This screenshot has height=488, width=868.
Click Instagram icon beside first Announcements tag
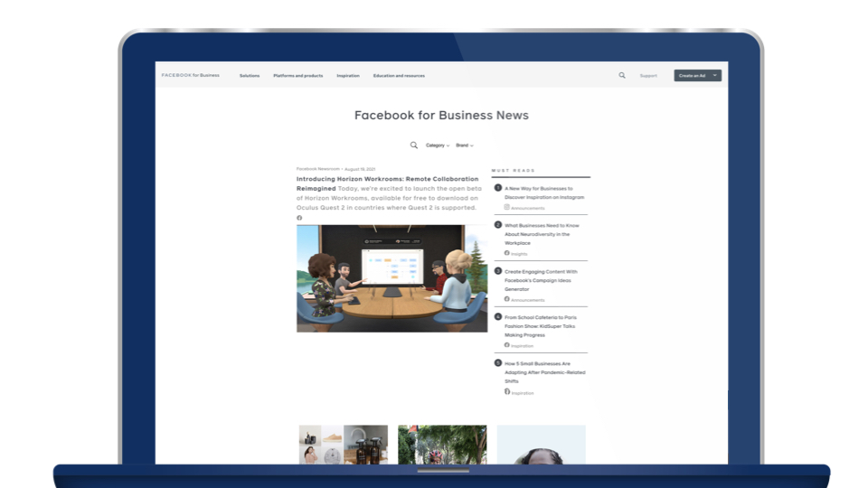click(x=506, y=207)
